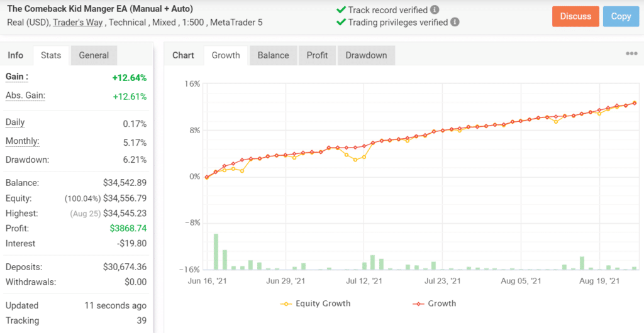Screen dimensions: 644x333
Task: Show the Profit chart tab
Action: point(317,55)
